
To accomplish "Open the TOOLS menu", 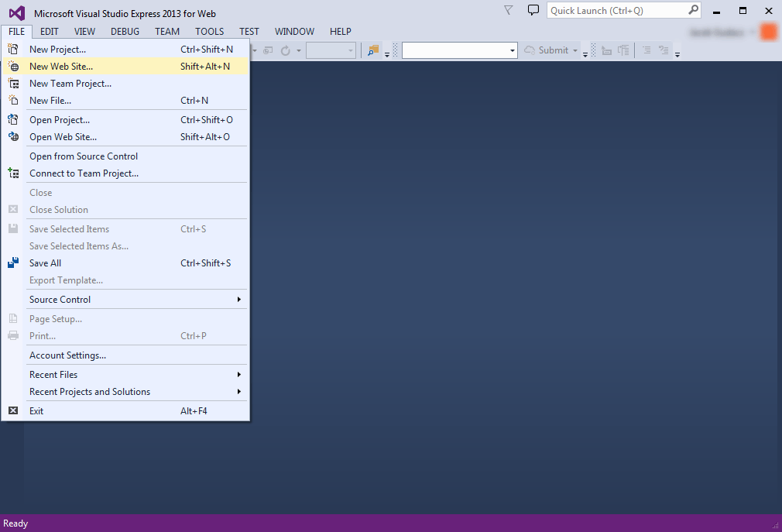I will (x=210, y=32).
